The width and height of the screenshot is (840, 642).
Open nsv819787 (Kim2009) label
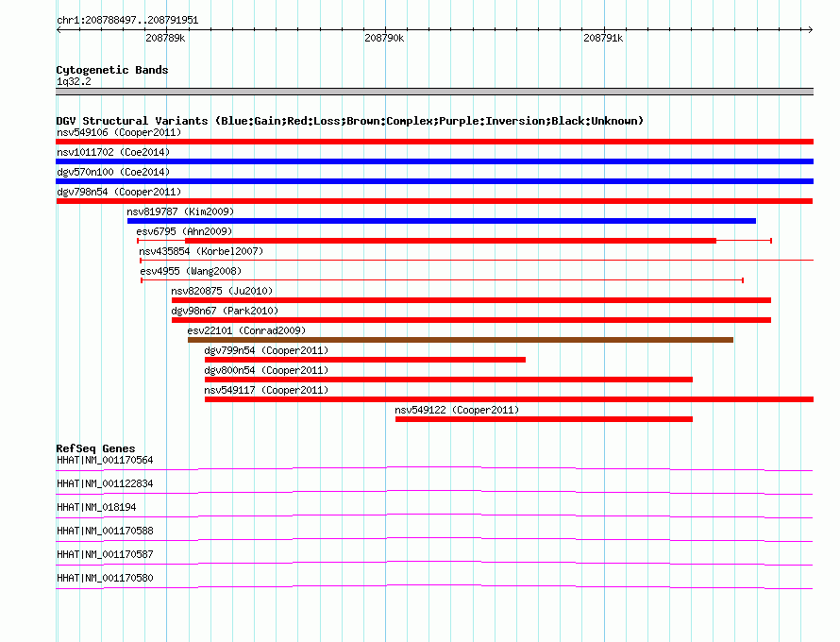pyautogui.click(x=180, y=211)
